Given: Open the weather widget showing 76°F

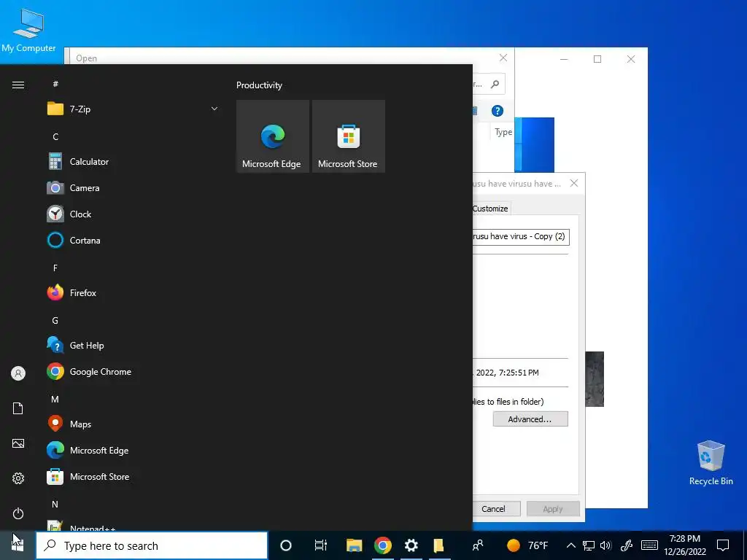Looking at the screenshot, I should [527, 545].
